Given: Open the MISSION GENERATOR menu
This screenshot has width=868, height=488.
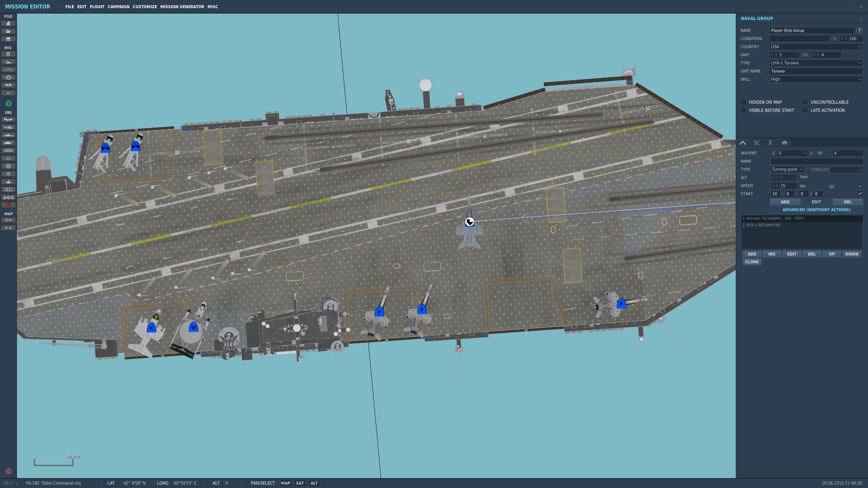Looking at the screenshot, I should pos(182,7).
